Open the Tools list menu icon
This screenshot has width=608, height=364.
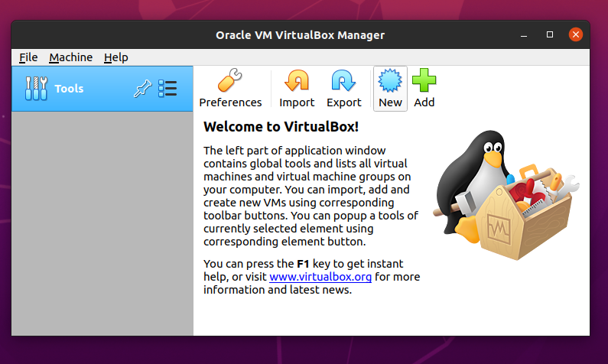click(167, 89)
